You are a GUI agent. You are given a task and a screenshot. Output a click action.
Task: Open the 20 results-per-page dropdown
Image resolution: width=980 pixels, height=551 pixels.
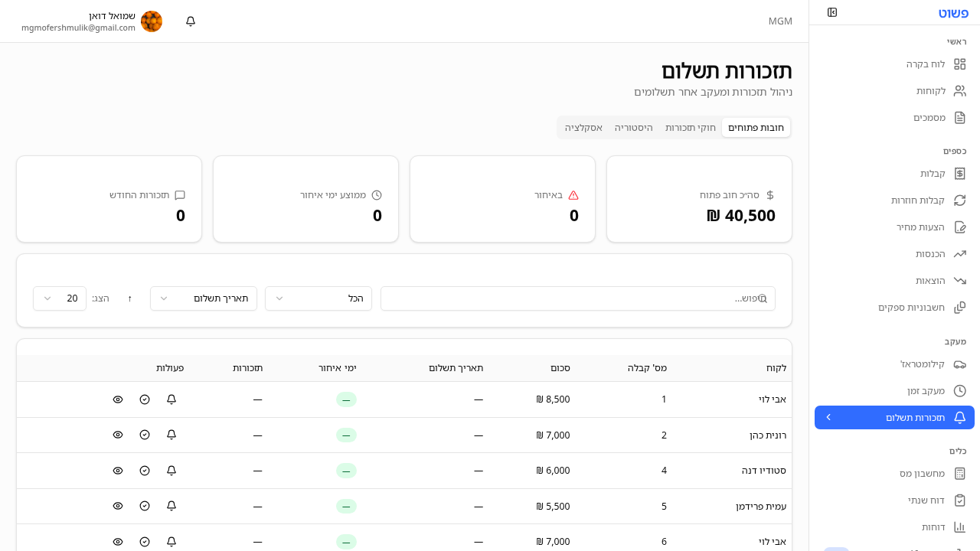point(60,298)
